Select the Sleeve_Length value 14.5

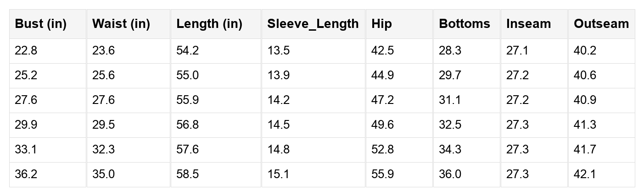click(x=279, y=125)
